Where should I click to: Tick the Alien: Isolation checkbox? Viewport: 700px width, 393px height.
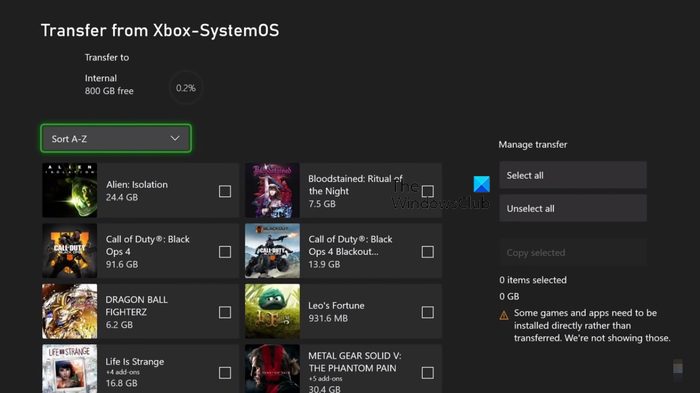(x=225, y=191)
